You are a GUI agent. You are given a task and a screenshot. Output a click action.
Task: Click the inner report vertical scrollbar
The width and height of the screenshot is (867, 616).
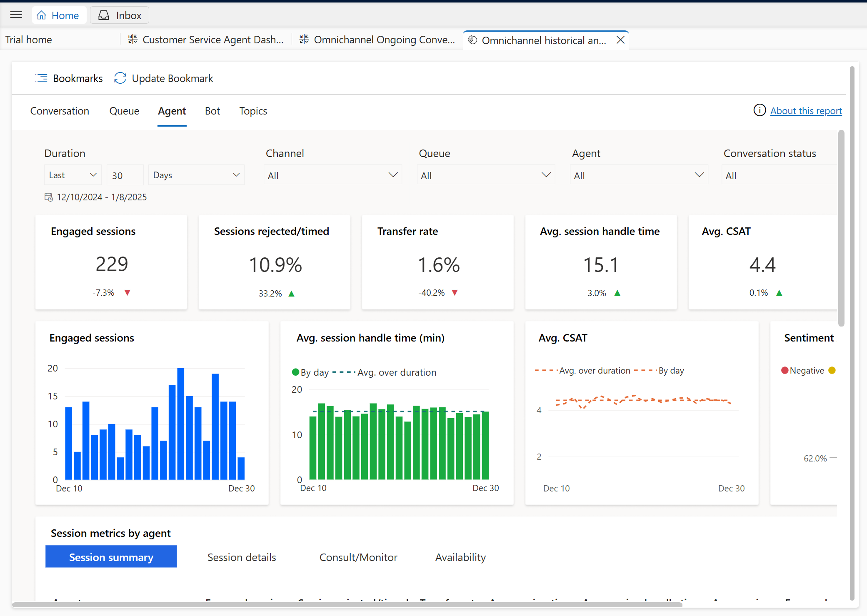(x=841, y=228)
